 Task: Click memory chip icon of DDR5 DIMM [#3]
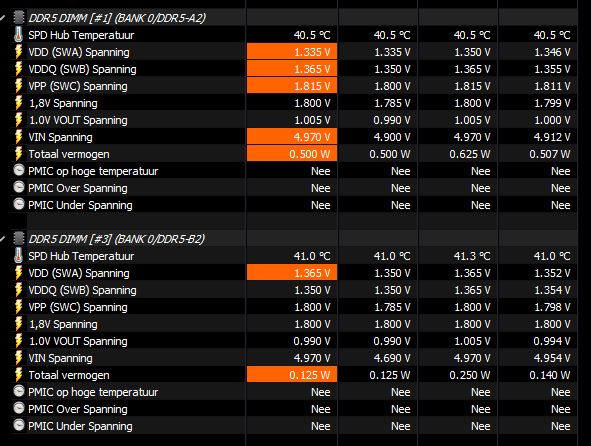pos(18,239)
